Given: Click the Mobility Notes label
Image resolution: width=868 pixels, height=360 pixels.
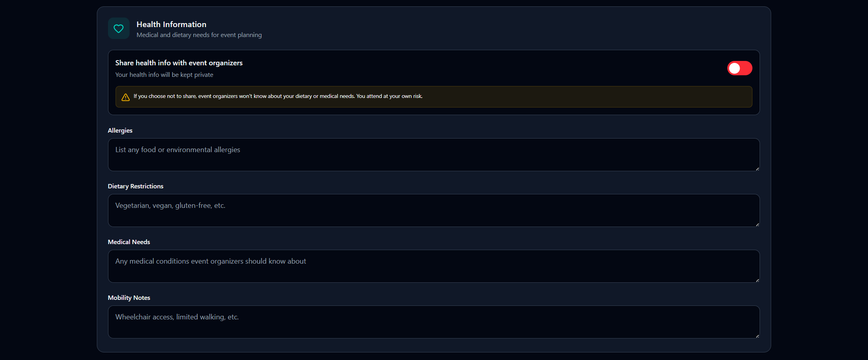Looking at the screenshot, I should pos(129,298).
